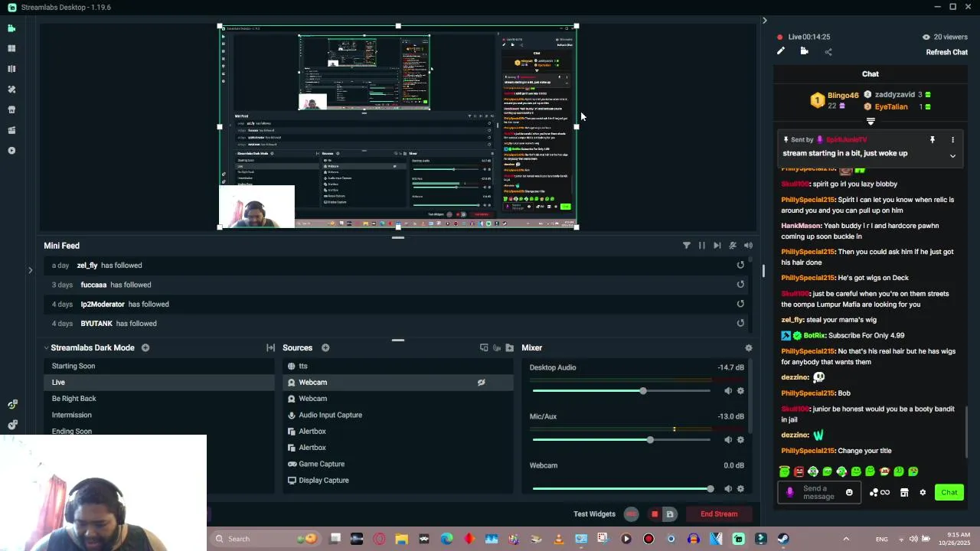Select the Be Right Back scene

click(x=158, y=399)
